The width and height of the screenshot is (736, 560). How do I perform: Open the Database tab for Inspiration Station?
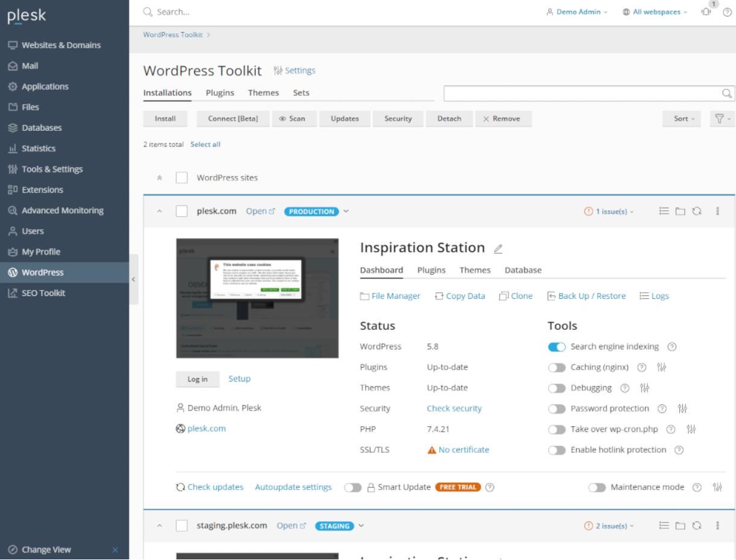pos(523,270)
